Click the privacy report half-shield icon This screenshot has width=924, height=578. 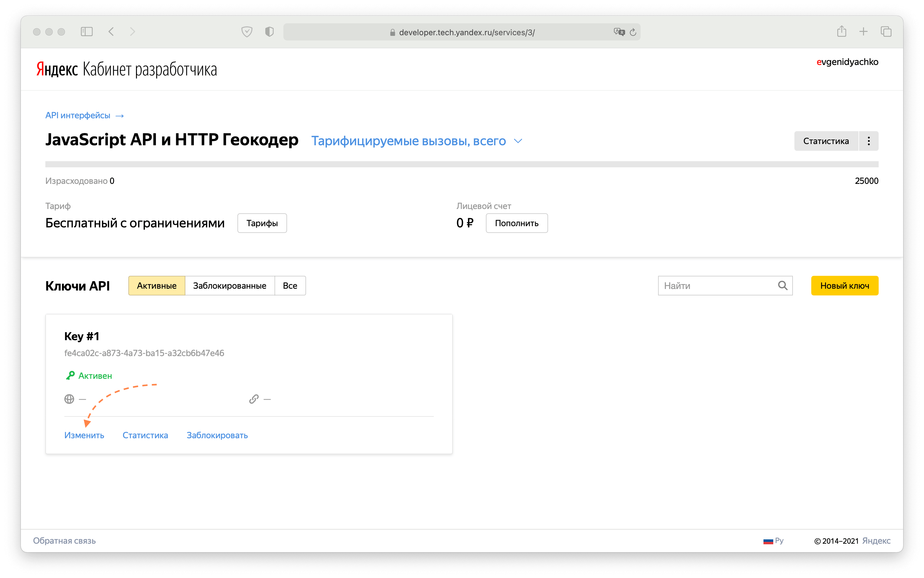(269, 32)
